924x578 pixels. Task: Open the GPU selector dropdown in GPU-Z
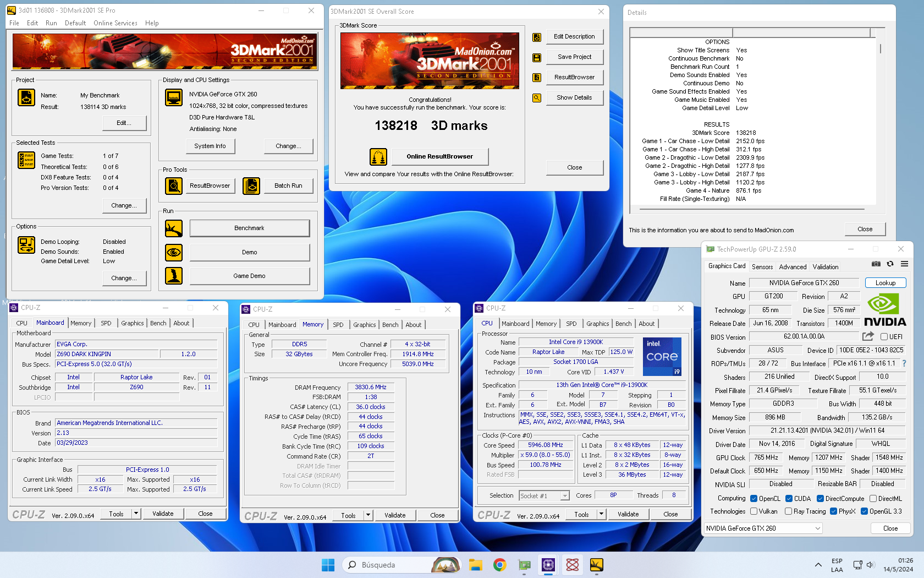pos(763,528)
